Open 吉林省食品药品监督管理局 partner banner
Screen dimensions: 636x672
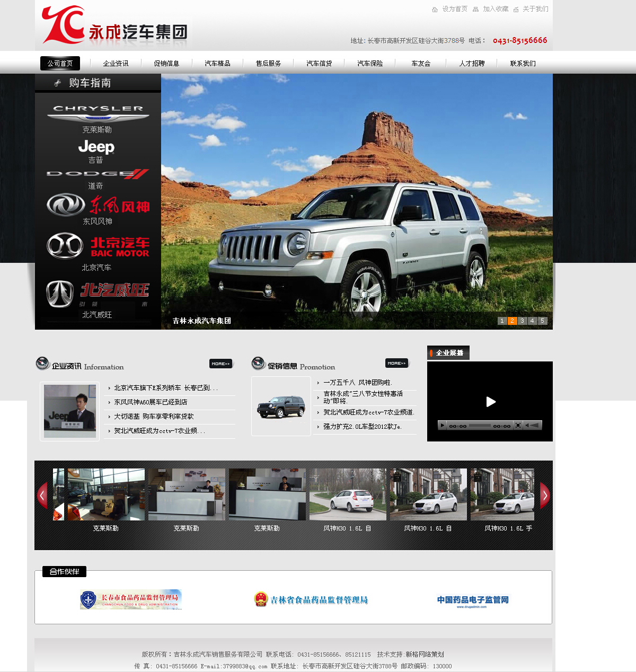click(x=311, y=600)
